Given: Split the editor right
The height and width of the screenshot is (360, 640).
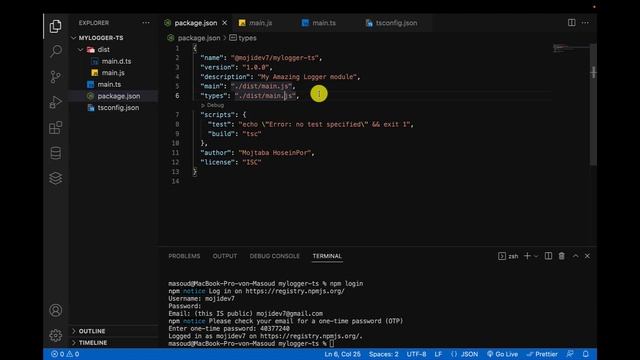Looking at the screenshot, I should (571, 23).
